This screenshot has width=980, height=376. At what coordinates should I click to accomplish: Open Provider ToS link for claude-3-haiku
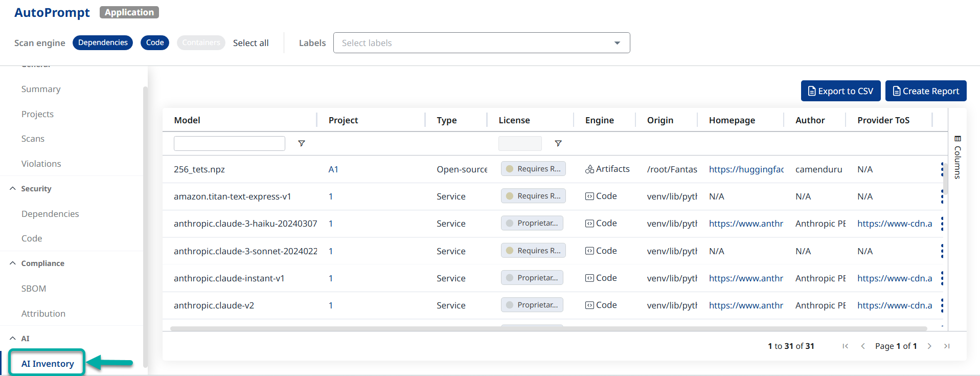(x=895, y=224)
